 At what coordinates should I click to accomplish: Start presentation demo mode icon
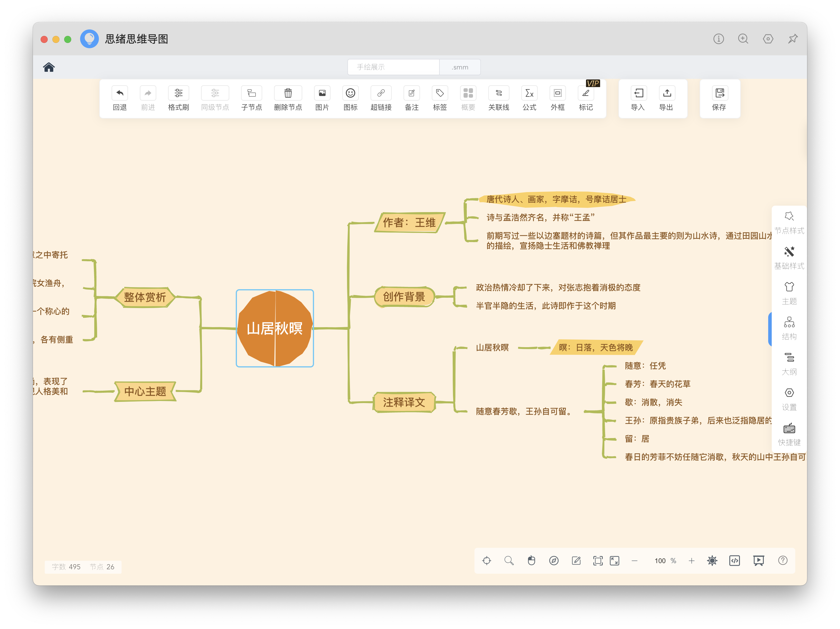758,561
